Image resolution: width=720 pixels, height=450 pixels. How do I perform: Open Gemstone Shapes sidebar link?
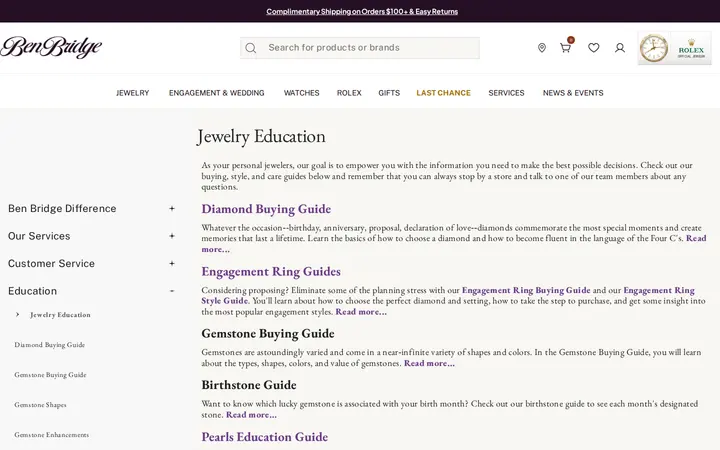(40, 405)
